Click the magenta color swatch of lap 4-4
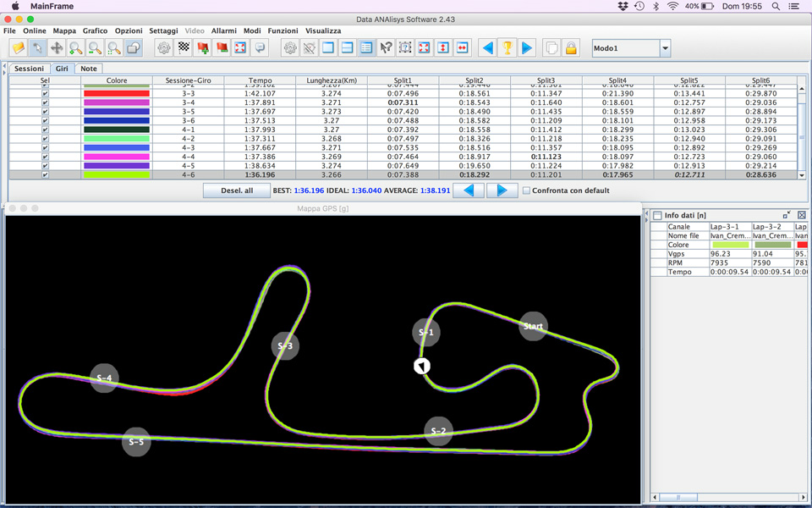Screen dimensions: 812x508 [x=117, y=157]
